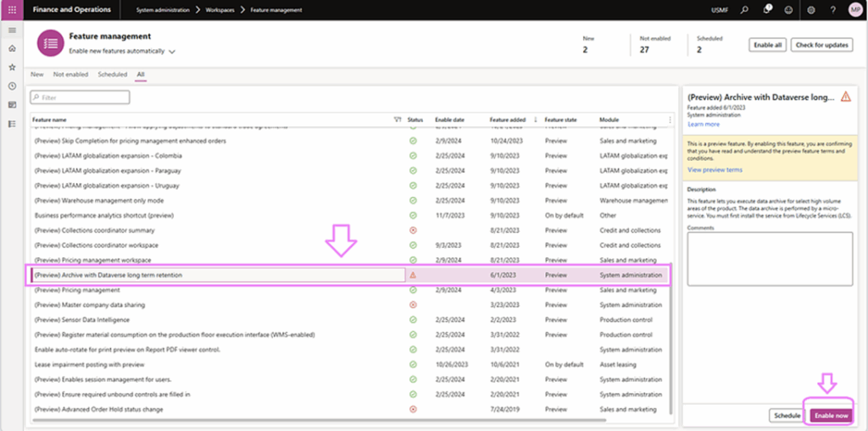
Task: Open Recent clock icon in sidebar
Action: (x=12, y=86)
